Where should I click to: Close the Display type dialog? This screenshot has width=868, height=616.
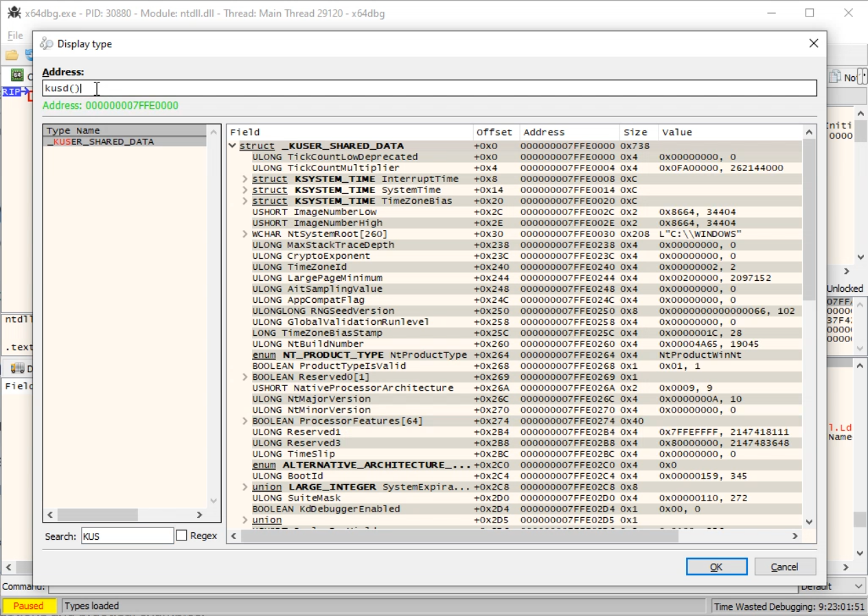pyautogui.click(x=813, y=43)
